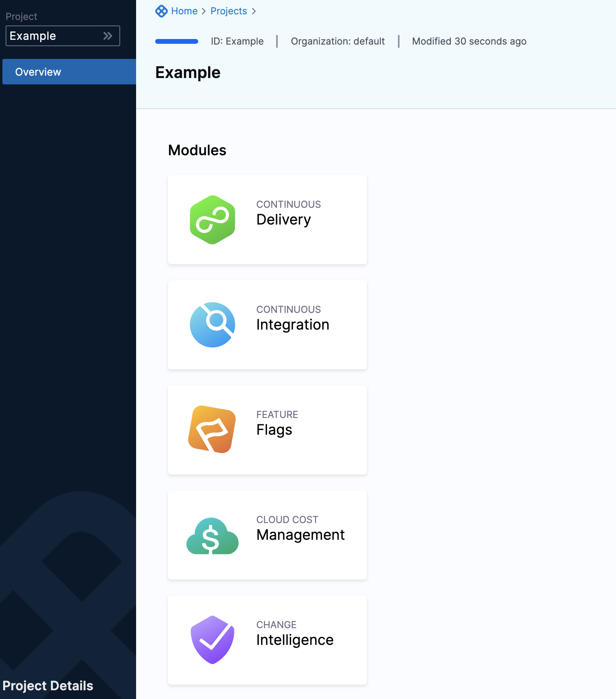Click the Continuous Integration blue circle icon
616x699 pixels.
[212, 325]
